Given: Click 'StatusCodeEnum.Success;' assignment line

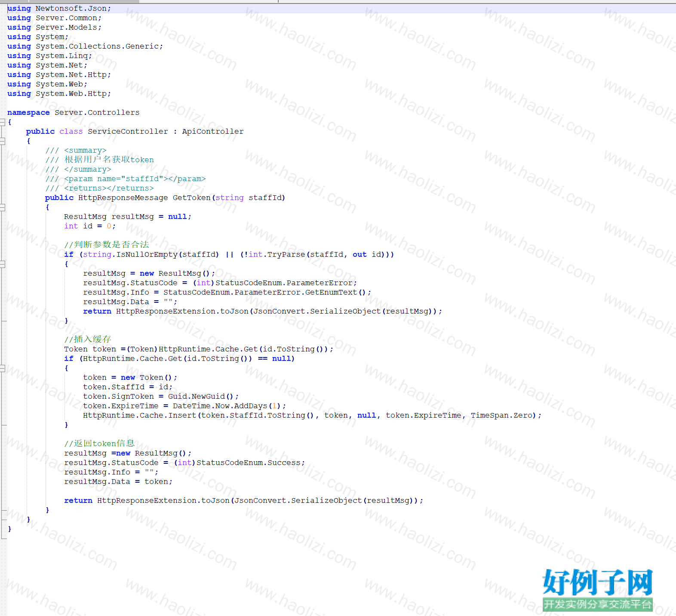Looking at the screenshot, I should tap(184, 462).
